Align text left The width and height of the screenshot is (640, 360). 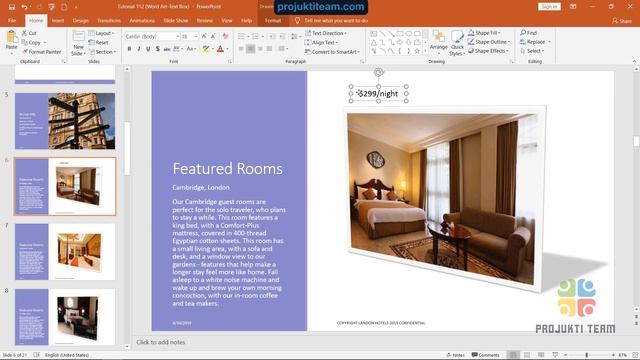pyautogui.click(x=241, y=49)
